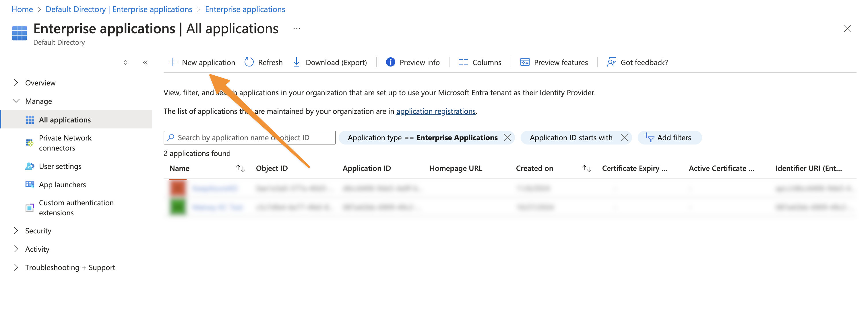The width and height of the screenshot is (868, 324).
Task: Open Private Network connectors
Action: pos(65,143)
